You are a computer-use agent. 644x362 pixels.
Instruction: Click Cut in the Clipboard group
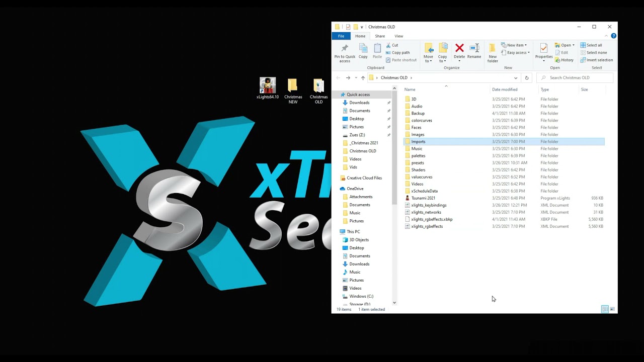(392, 45)
